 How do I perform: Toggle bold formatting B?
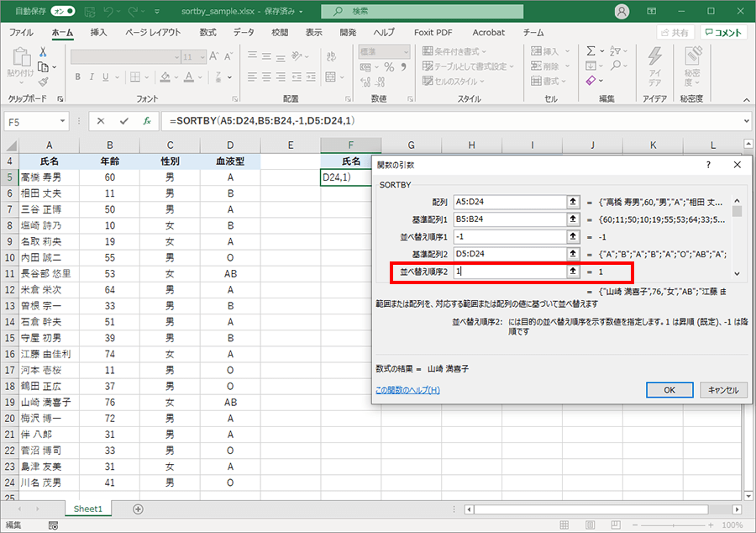[x=77, y=77]
